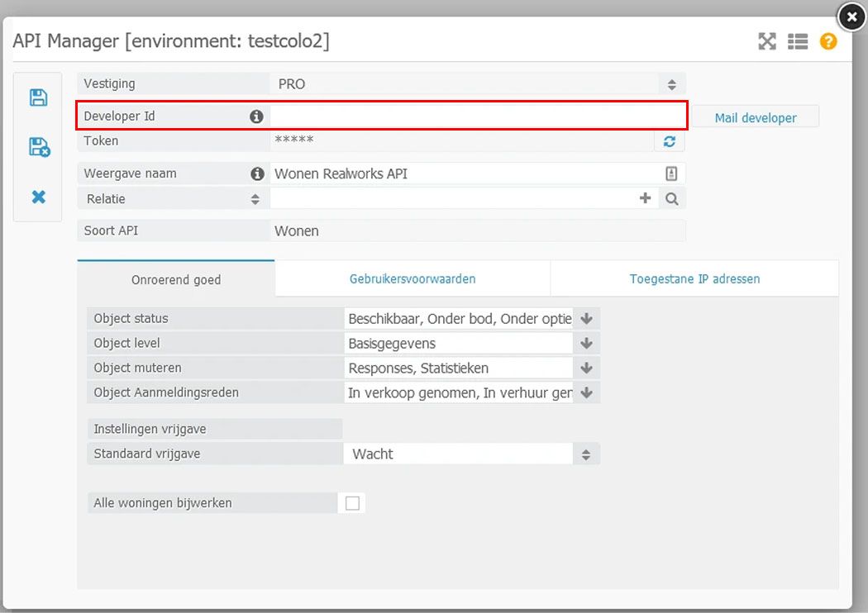Click the save floppy disk icon
Viewport: 868px width, 613px height.
[38, 97]
